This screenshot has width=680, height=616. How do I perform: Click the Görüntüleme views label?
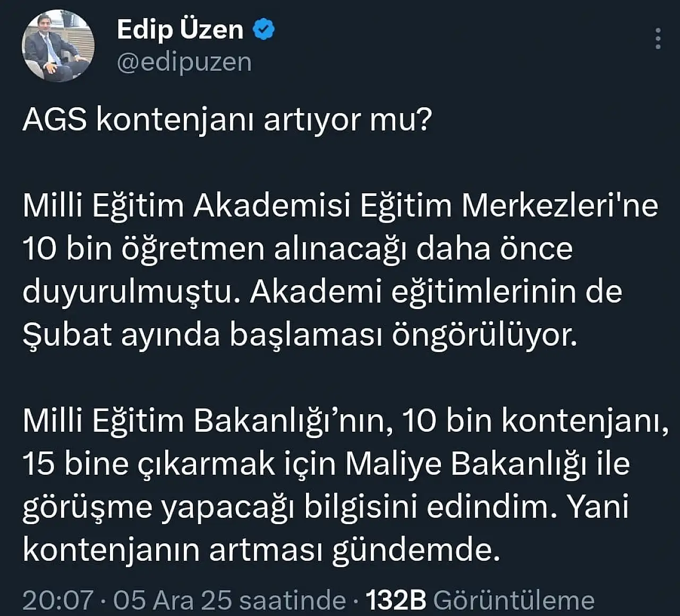pyautogui.click(x=513, y=602)
